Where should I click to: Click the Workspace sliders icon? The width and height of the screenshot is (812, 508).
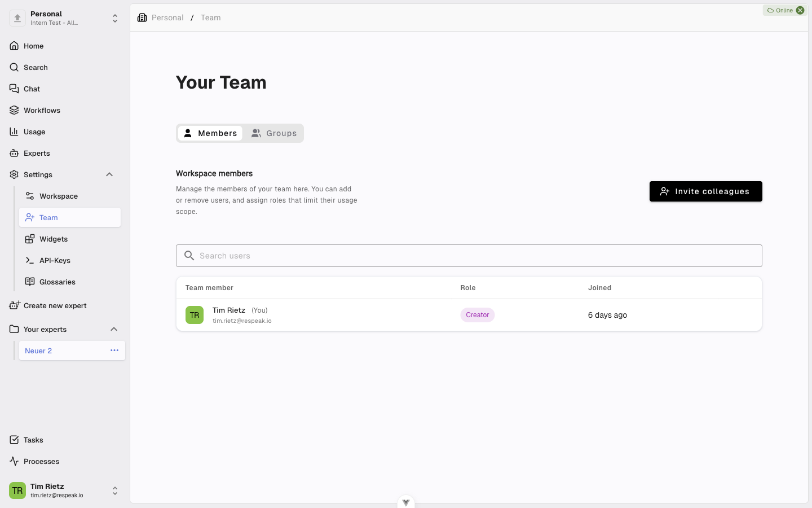point(30,196)
